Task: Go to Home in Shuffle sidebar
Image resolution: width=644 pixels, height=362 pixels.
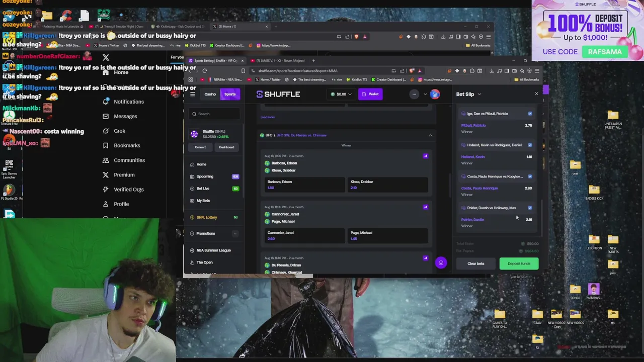Action: tap(201, 164)
